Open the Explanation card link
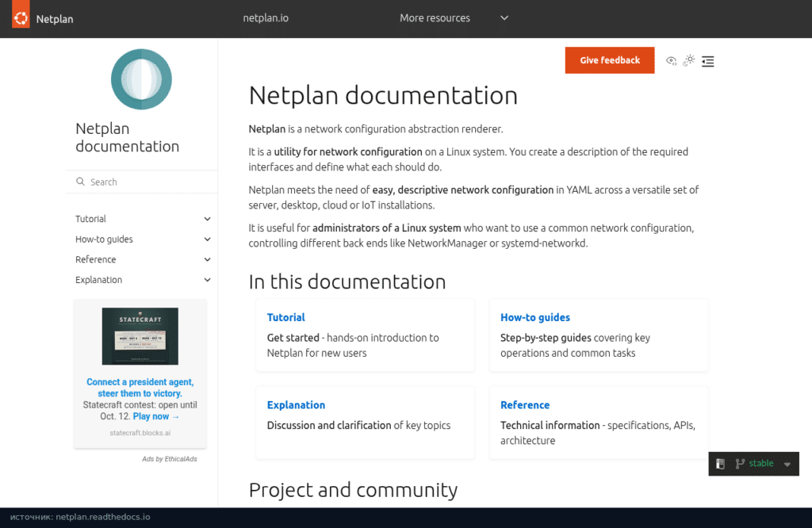This screenshot has height=528, width=812. pos(297,405)
